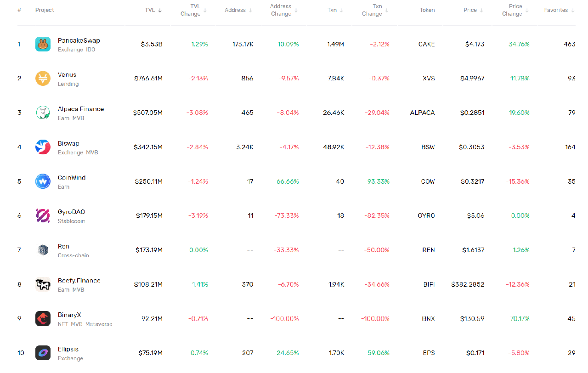The width and height of the screenshot is (588, 373).
Task: Click the GYRO token cell
Action: click(x=426, y=215)
